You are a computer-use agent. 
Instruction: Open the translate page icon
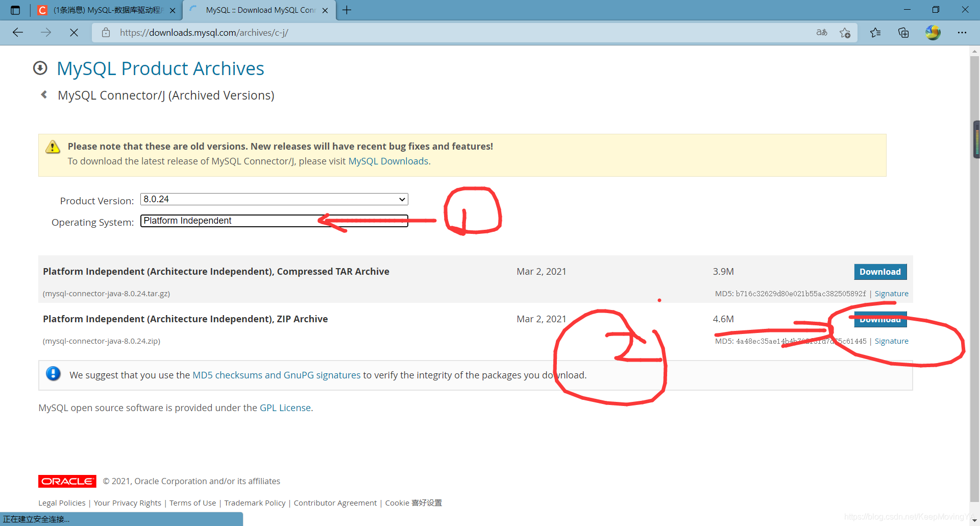click(x=821, y=33)
